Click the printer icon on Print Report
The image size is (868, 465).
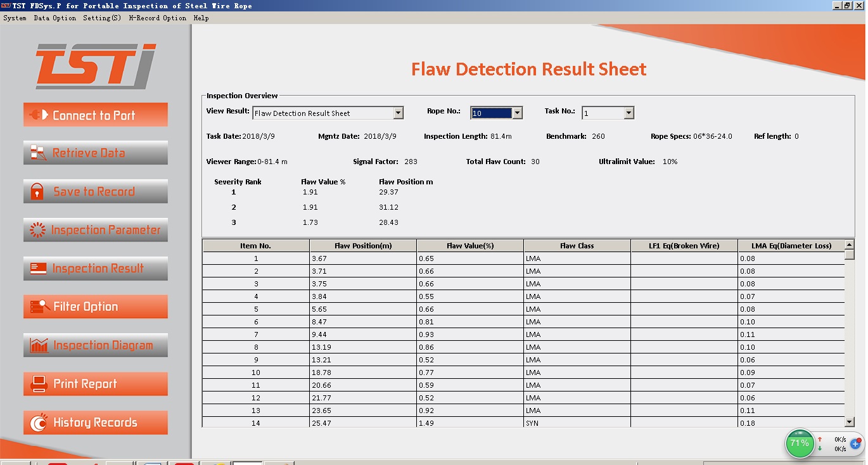click(x=39, y=384)
